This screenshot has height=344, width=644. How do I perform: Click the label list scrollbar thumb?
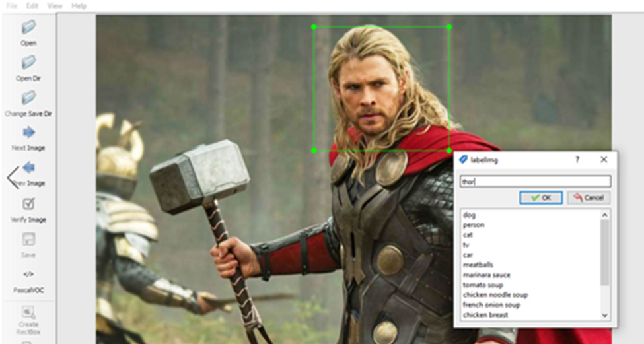(604, 252)
